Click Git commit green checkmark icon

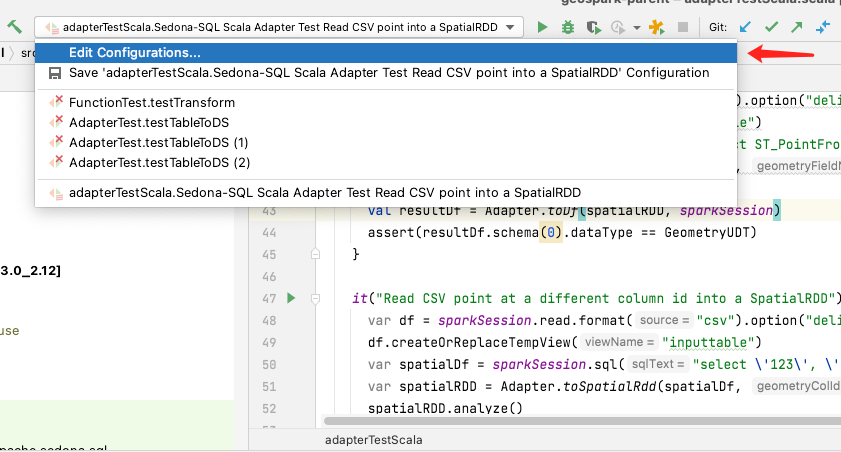tap(772, 27)
